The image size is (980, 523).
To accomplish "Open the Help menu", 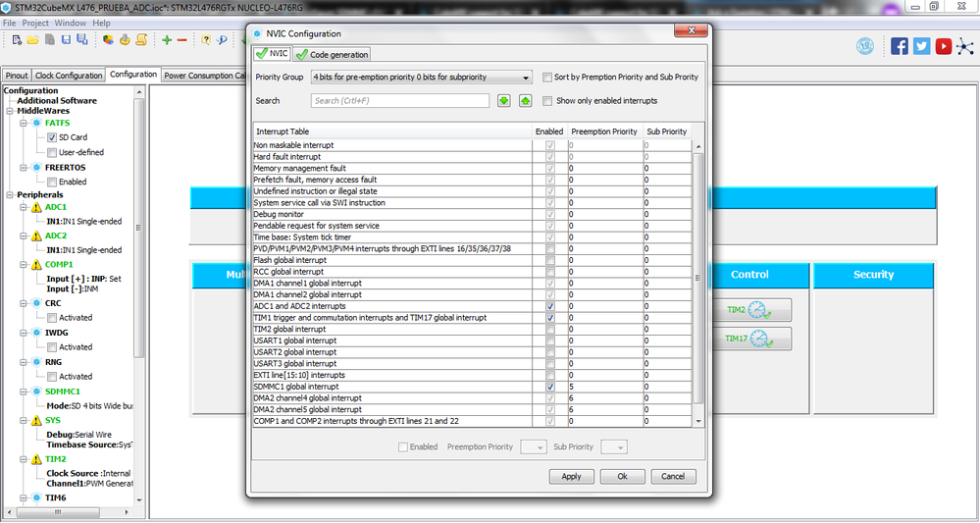I will coord(102,24).
